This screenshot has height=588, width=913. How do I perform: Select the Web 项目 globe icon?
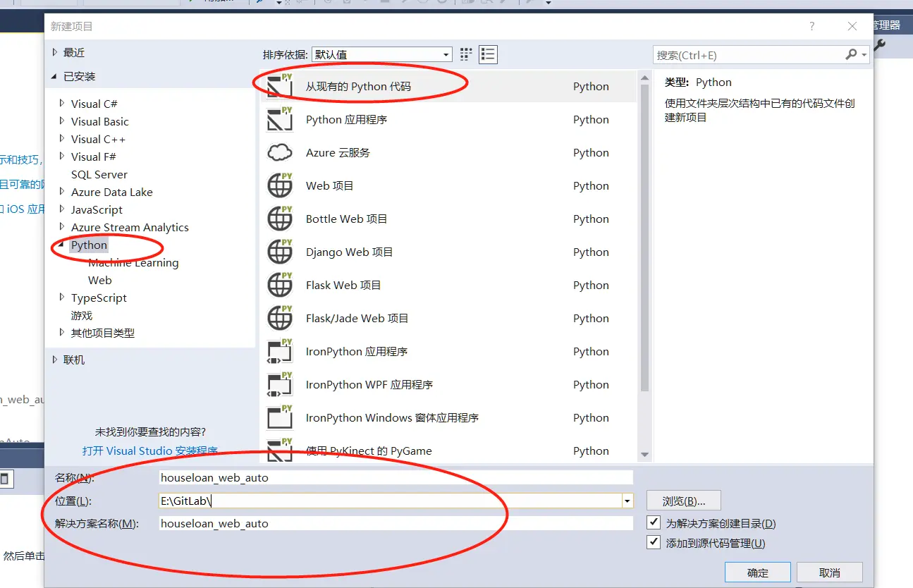pyautogui.click(x=279, y=185)
